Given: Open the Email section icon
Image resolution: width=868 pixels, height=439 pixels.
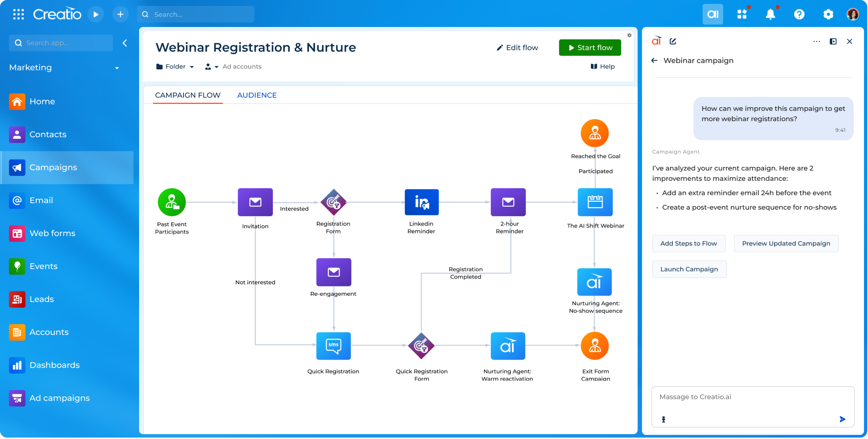Looking at the screenshot, I should point(17,200).
